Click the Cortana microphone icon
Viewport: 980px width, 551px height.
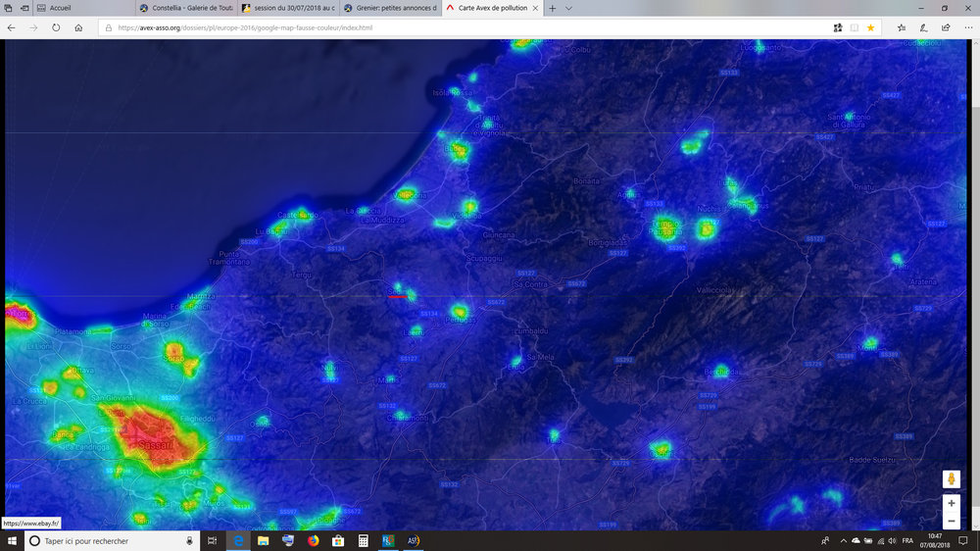tap(189, 541)
